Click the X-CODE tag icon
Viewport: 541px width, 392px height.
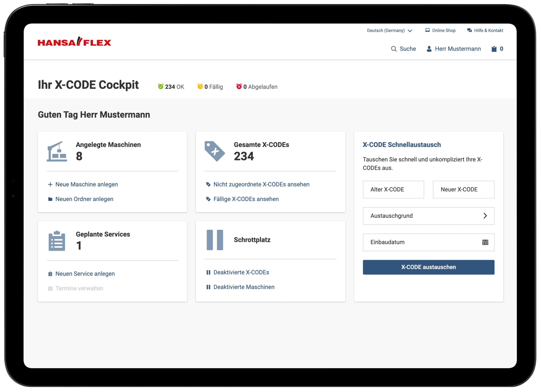[x=214, y=151]
